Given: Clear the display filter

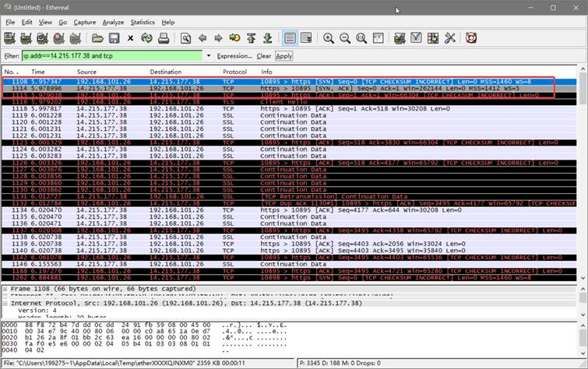Looking at the screenshot, I should tap(263, 56).
